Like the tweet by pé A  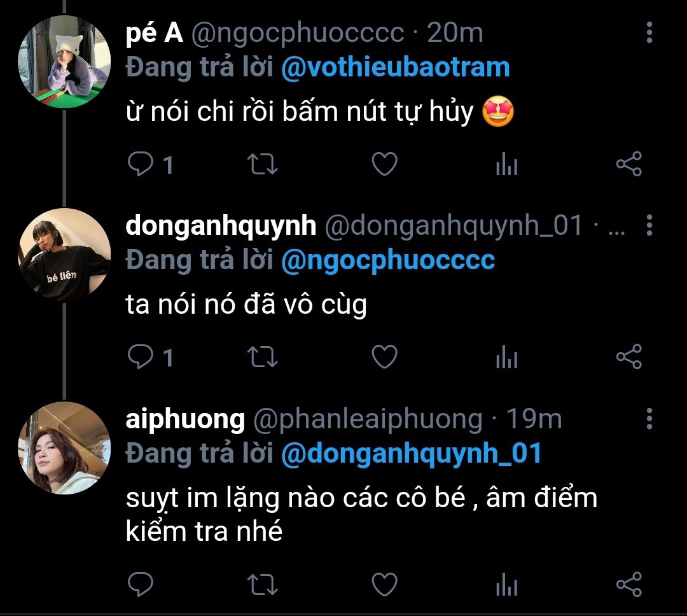384,165
